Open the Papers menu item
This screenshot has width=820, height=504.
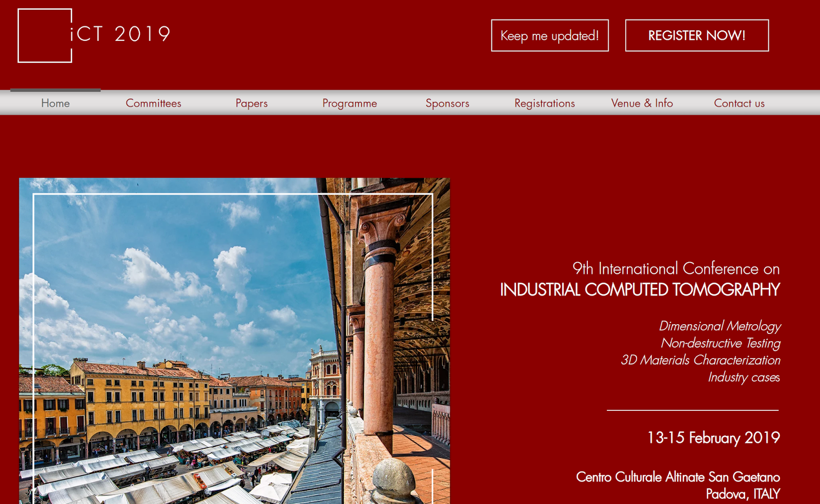pyautogui.click(x=252, y=103)
